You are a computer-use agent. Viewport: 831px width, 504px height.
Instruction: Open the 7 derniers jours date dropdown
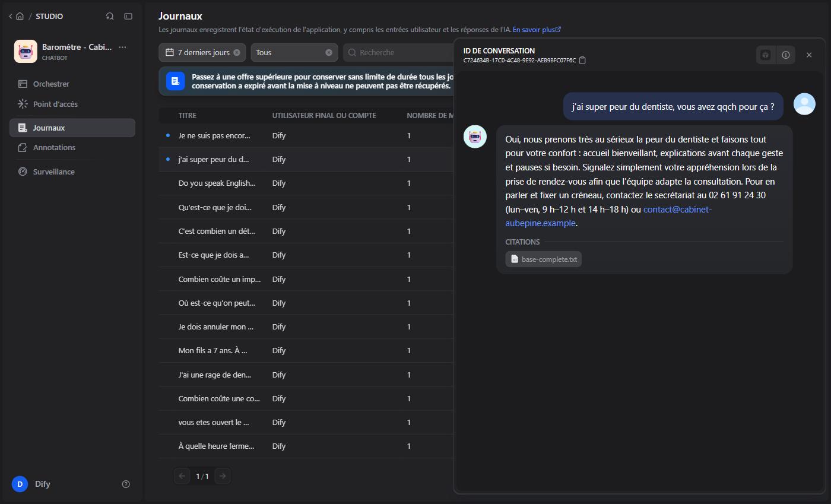(197, 52)
